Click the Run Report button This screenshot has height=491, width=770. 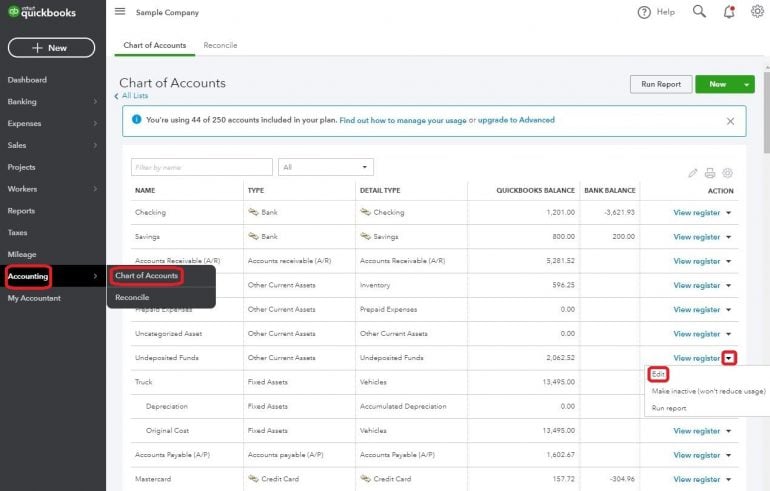coord(660,85)
